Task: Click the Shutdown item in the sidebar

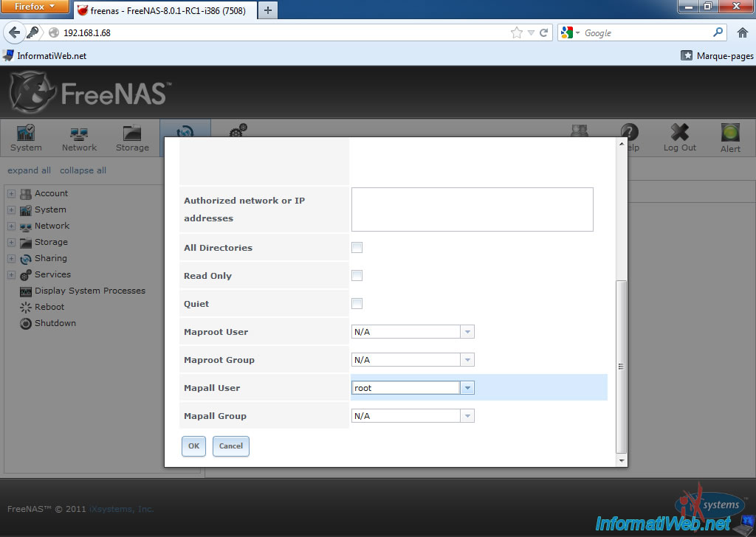Action: 54,323
